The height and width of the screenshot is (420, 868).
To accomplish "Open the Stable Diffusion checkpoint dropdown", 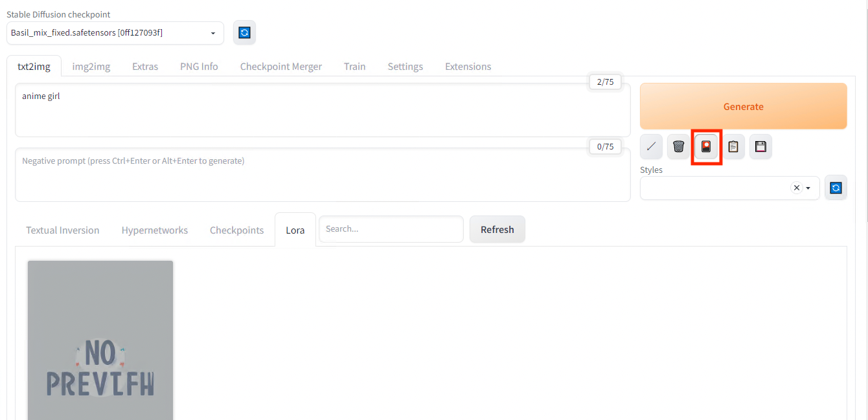I will [115, 33].
